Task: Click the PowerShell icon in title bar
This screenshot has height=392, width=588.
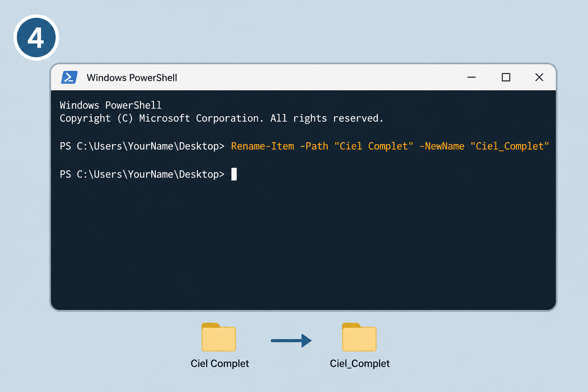Action: (x=69, y=77)
